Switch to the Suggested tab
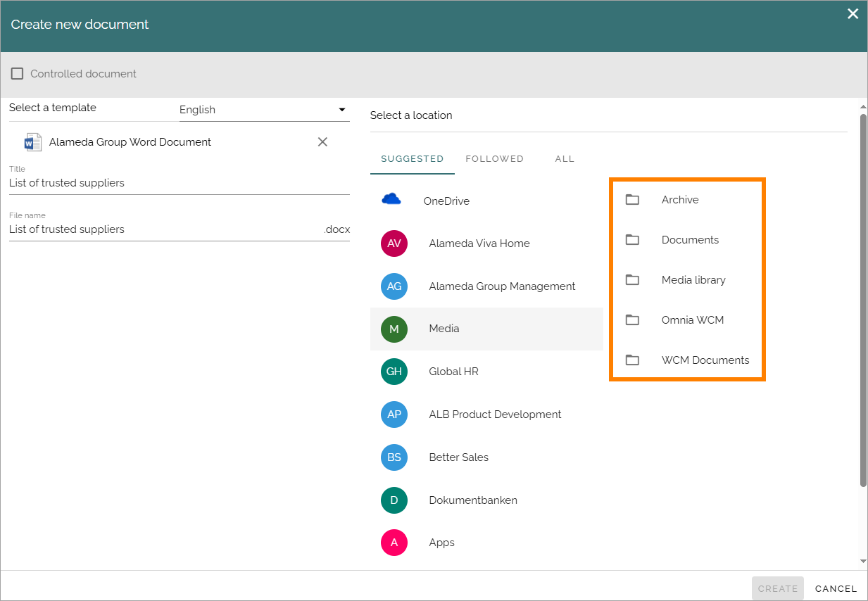This screenshot has height=601, width=868. [x=413, y=159]
